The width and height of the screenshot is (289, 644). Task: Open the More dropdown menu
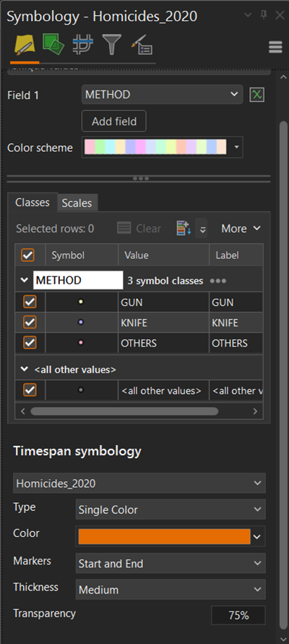(241, 229)
